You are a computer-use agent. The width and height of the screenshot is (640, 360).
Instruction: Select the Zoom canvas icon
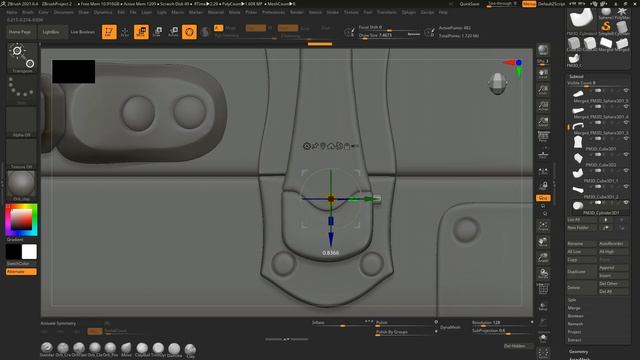pyautogui.click(x=543, y=90)
